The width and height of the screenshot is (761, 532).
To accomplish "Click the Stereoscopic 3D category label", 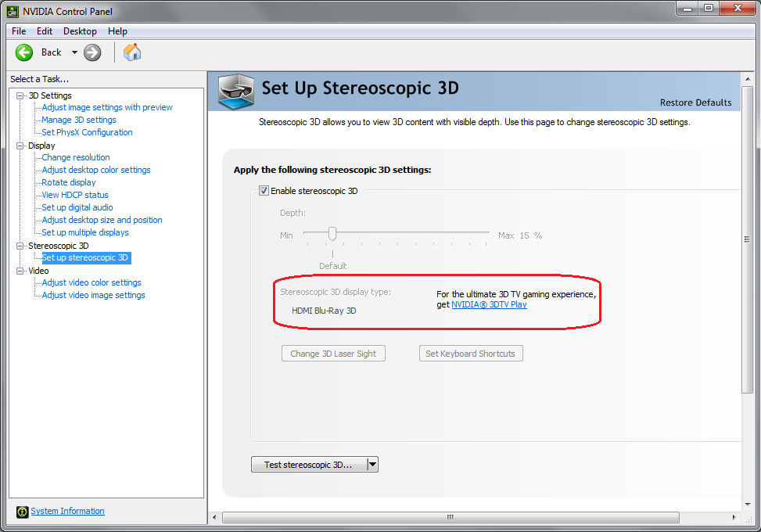I will 58,246.
